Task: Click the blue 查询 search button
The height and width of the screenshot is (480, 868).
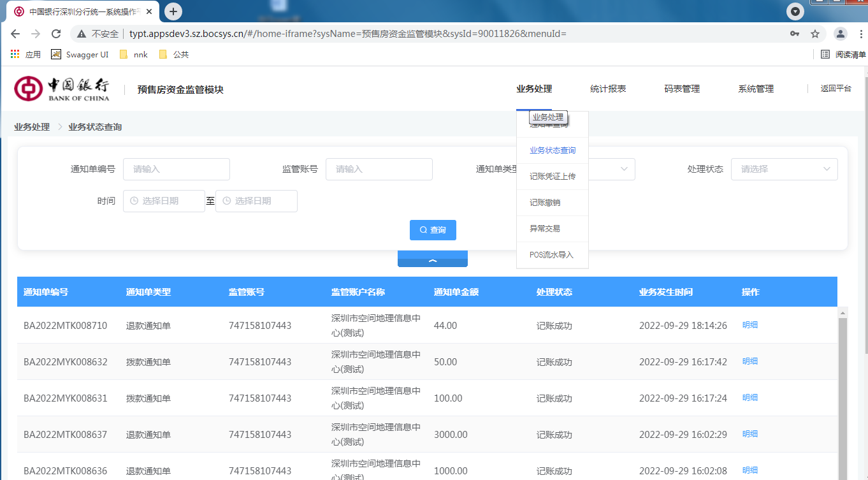Action: (x=433, y=229)
